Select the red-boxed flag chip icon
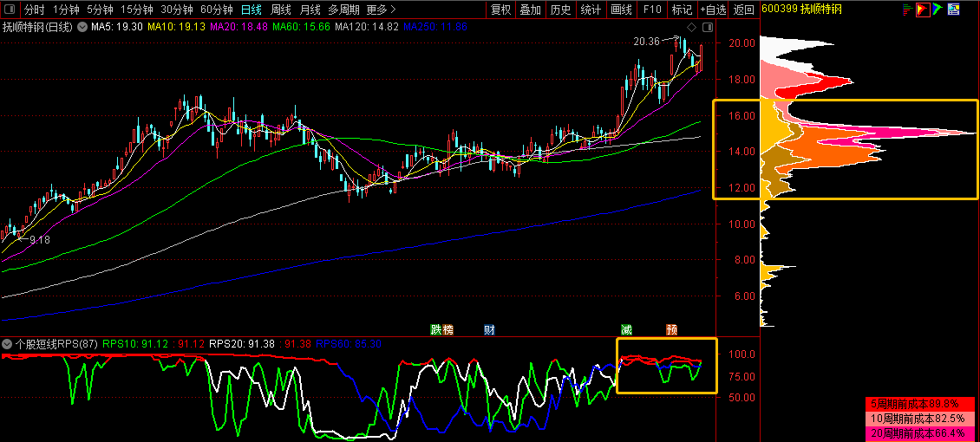The image size is (980, 442). click(x=924, y=10)
